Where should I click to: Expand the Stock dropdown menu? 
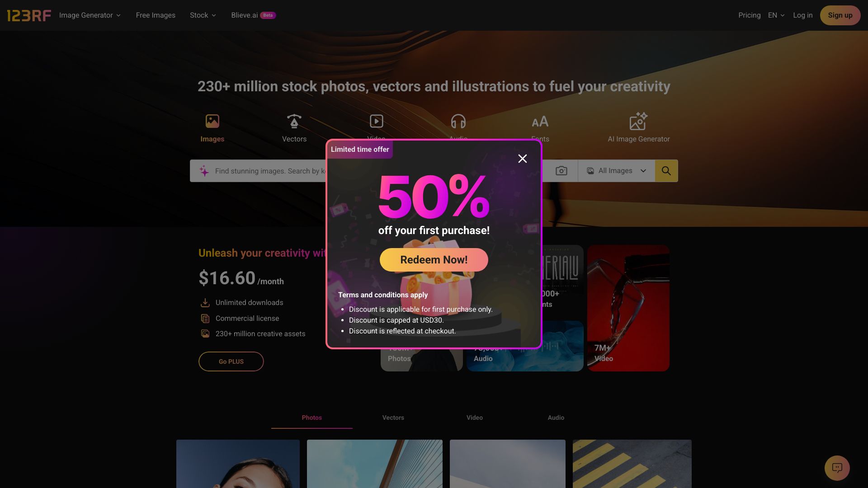pos(203,15)
